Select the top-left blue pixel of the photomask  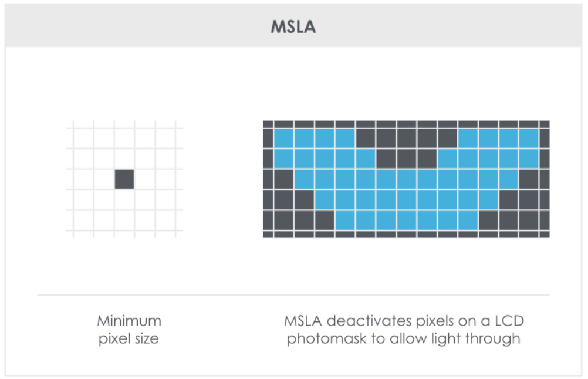point(284,139)
